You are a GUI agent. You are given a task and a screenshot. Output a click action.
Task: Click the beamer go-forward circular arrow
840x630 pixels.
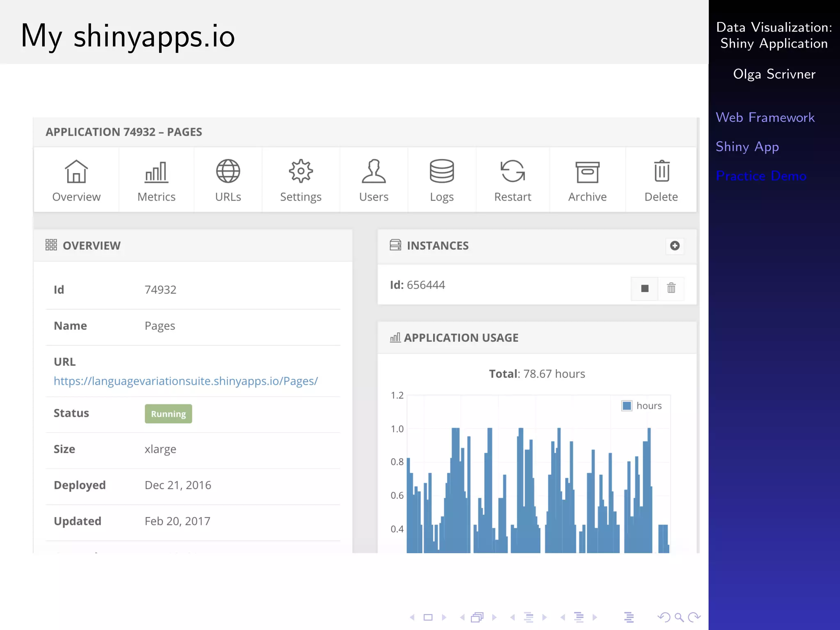click(694, 617)
